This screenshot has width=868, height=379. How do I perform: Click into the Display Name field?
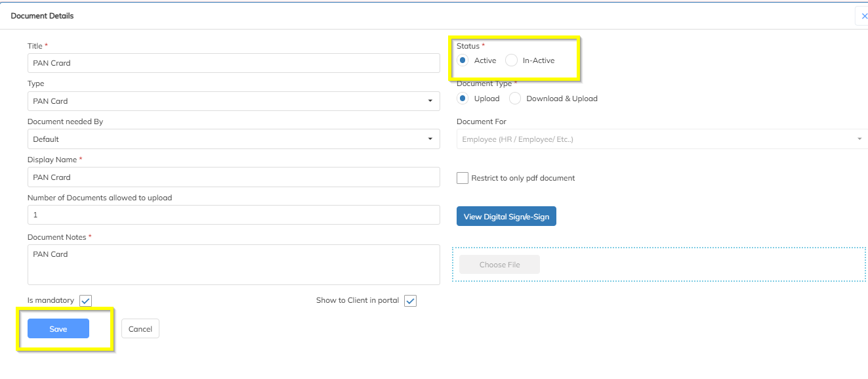[234, 177]
